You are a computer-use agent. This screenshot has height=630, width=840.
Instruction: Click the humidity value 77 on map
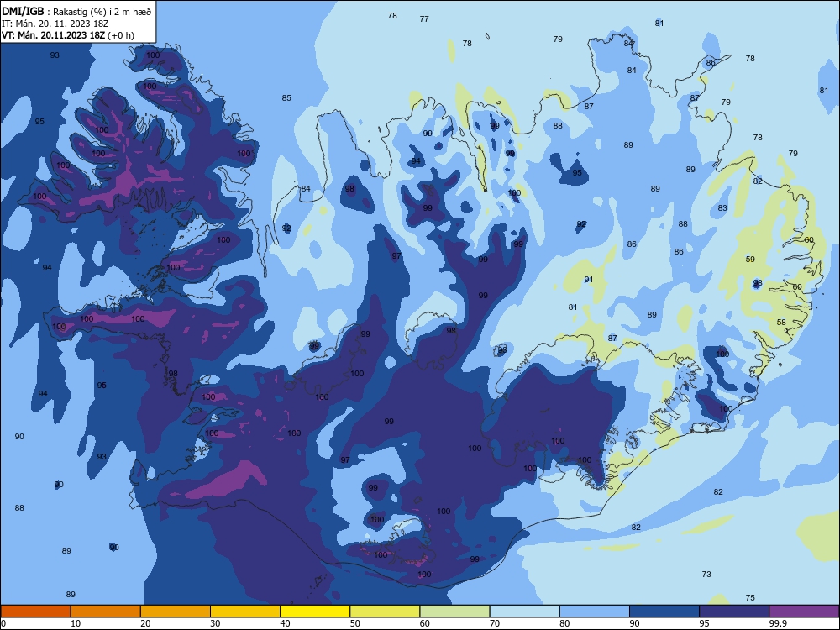[x=424, y=18]
